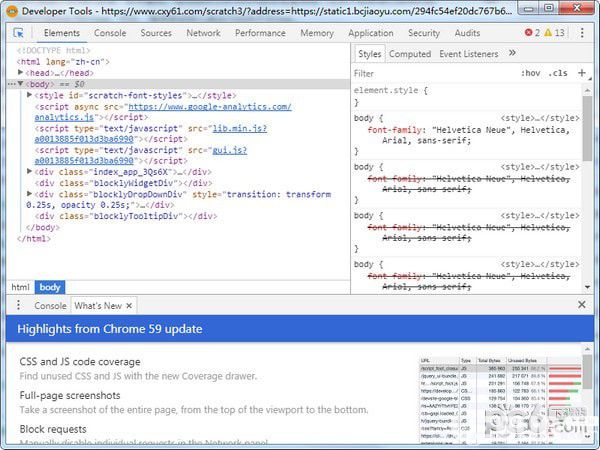This screenshot has height=450, width=600.
Task: Open the drawer three-dot menu
Action: click(18, 305)
